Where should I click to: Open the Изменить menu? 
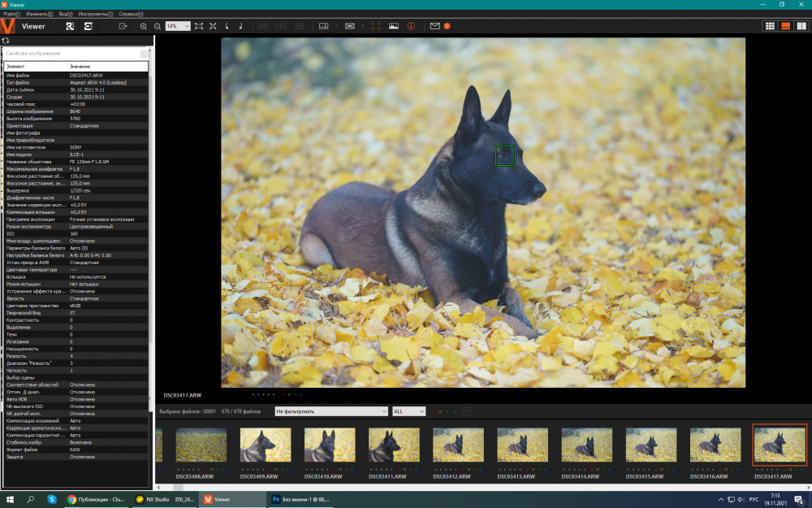[39, 14]
